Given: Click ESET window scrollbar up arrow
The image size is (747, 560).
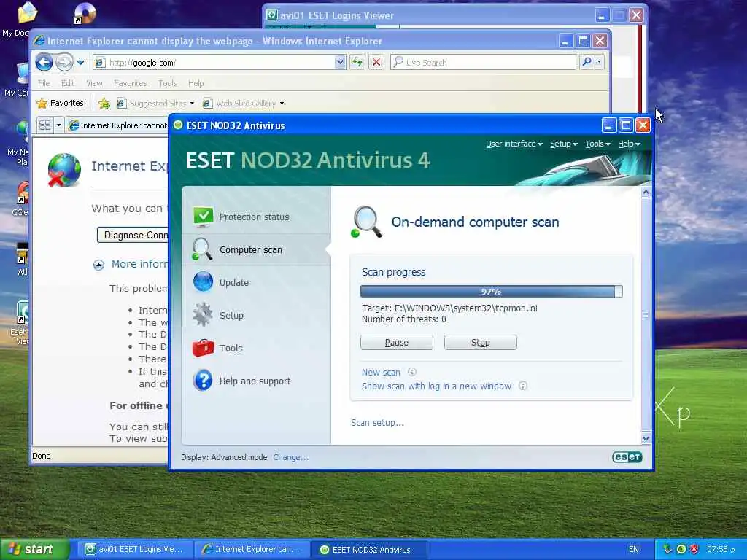Looking at the screenshot, I should click(646, 192).
